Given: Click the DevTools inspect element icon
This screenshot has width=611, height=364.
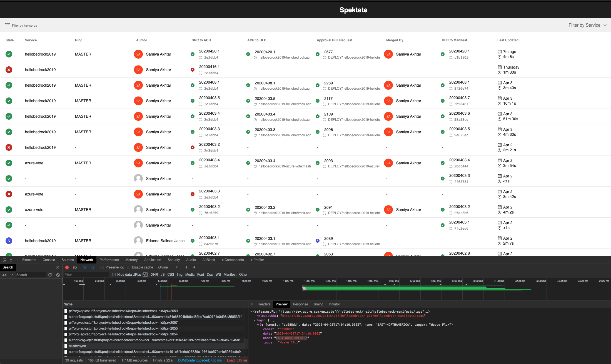Looking at the screenshot, I should click(x=4, y=260).
